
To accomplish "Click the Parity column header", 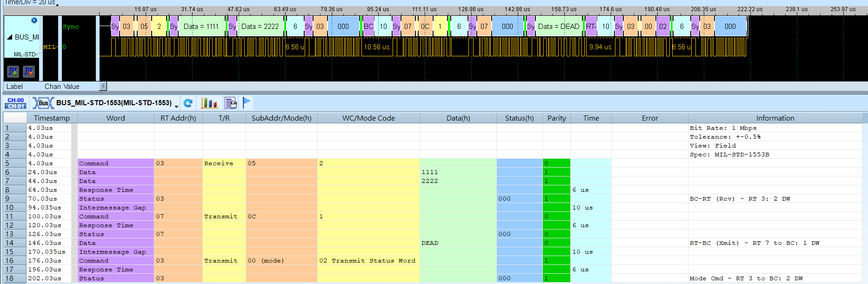I will 557,118.
